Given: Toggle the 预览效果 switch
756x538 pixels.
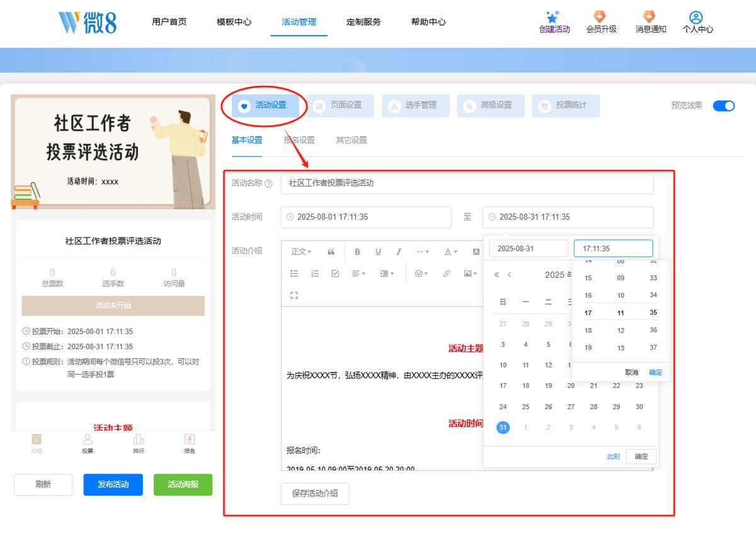Looking at the screenshot, I should pos(724,106).
